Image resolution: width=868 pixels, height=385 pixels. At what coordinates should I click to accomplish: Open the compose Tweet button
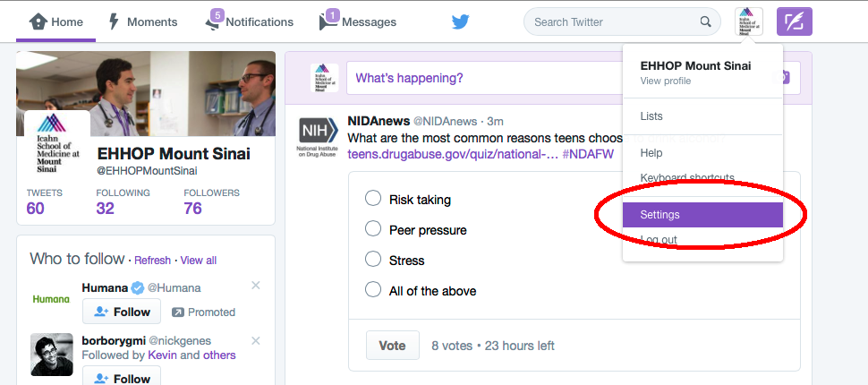coord(794,21)
